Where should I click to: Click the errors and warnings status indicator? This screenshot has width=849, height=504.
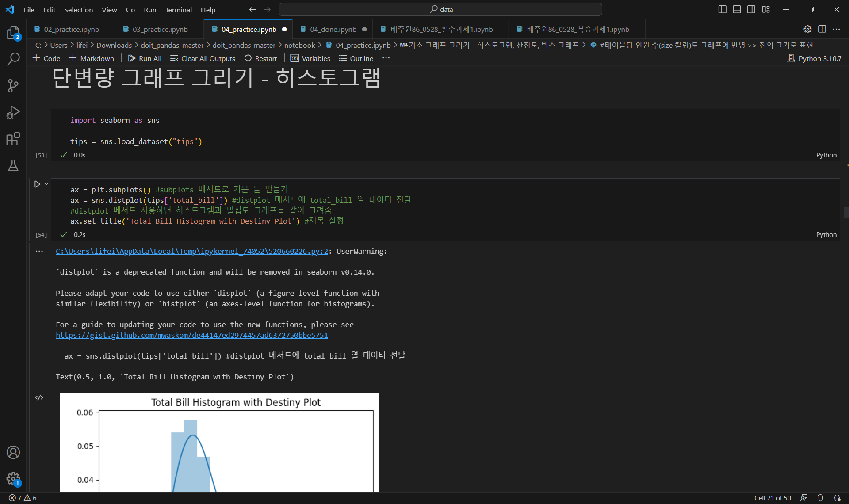23,498
